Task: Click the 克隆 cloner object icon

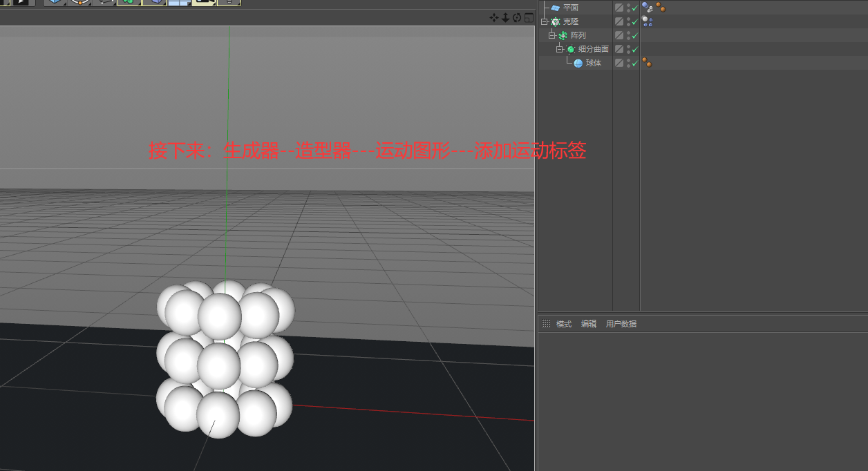Action: tap(555, 21)
